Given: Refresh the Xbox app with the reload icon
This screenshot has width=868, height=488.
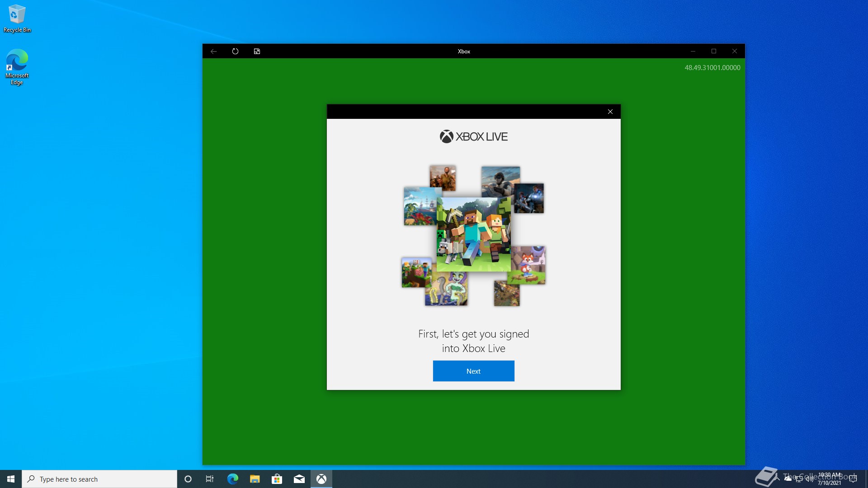Looking at the screenshot, I should click(235, 52).
